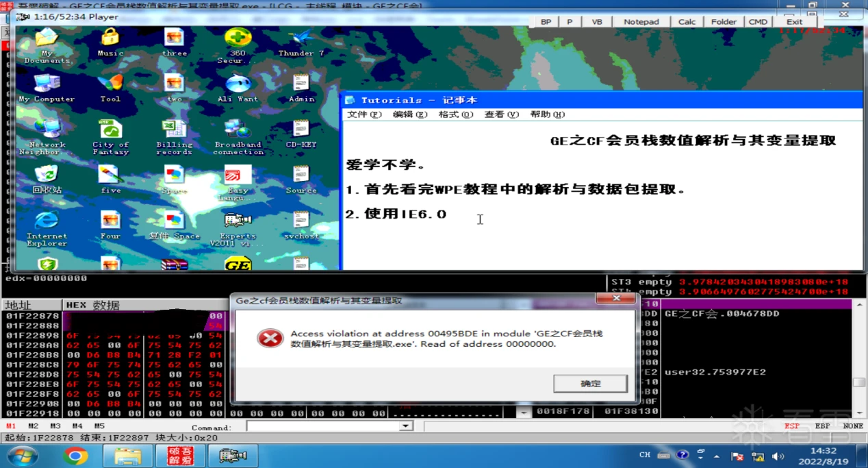Viewport: 868px width, 468px height.
Task: Launch Ali Want desktop icon
Action: point(238,88)
